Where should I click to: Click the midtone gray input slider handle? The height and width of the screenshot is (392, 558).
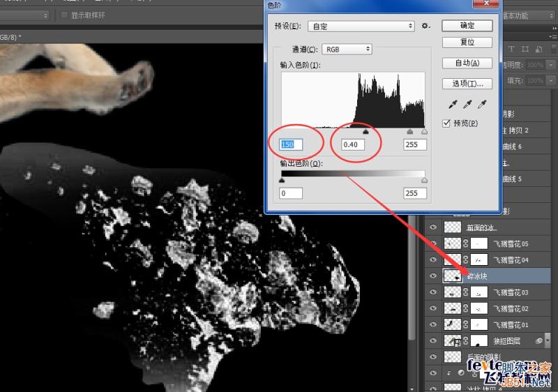pos(365,132)
